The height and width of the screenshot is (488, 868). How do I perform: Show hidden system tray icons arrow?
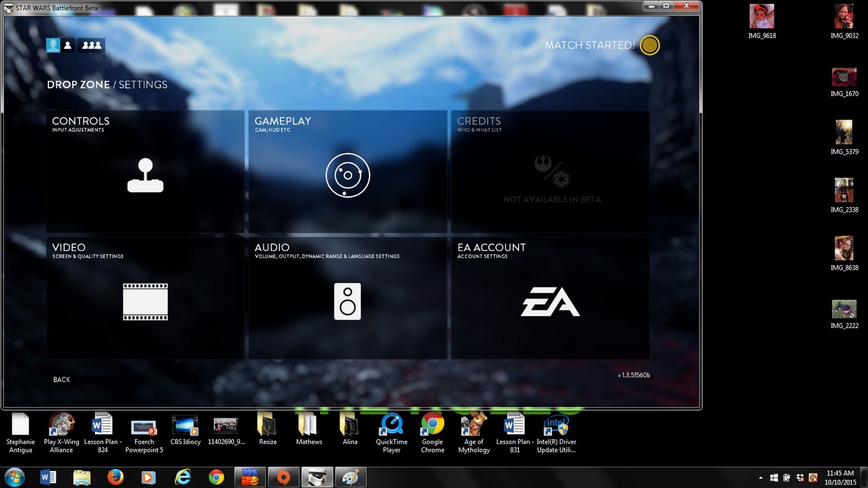(x=760, y=478)
